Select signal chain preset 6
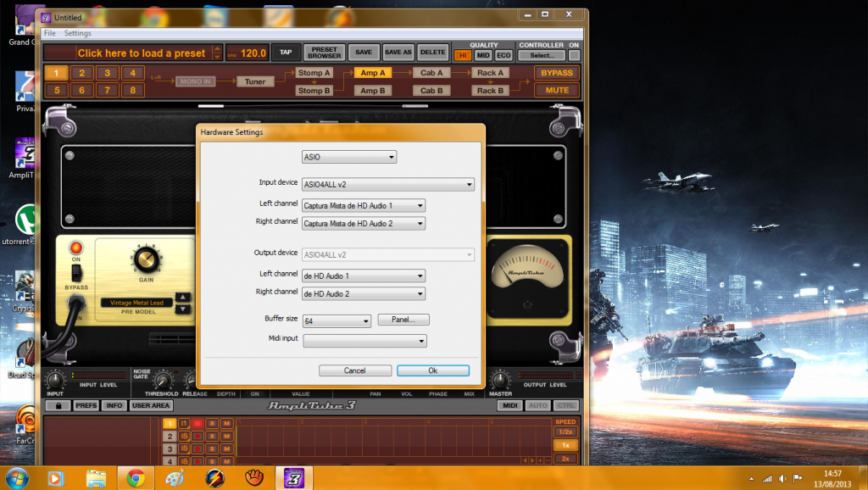868x490 pixels. pyautogui.click(x=82, y=90)
